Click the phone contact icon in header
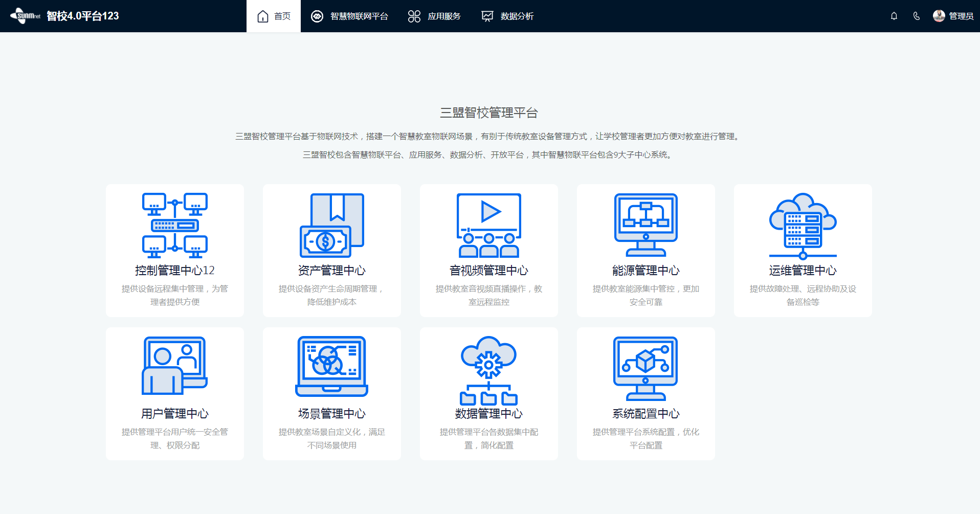This screenshot has height=514, width=980. pos(916,16)
